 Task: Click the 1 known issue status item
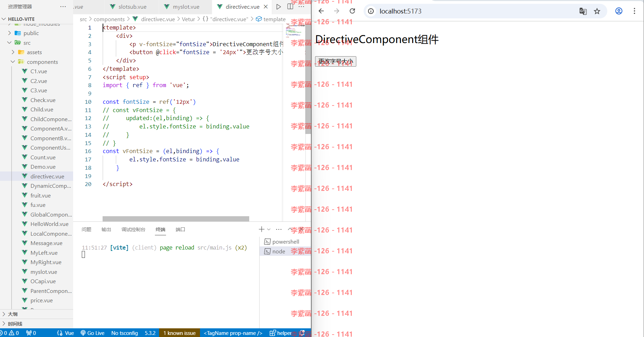coord(180,333)
